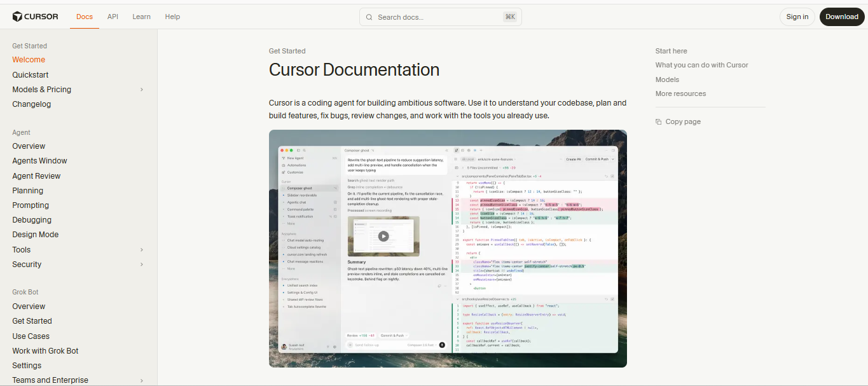Image resolution: width=868 pixels, height=386 pixels.
Task: Open the API tab
Action: [x=113, y=17]
